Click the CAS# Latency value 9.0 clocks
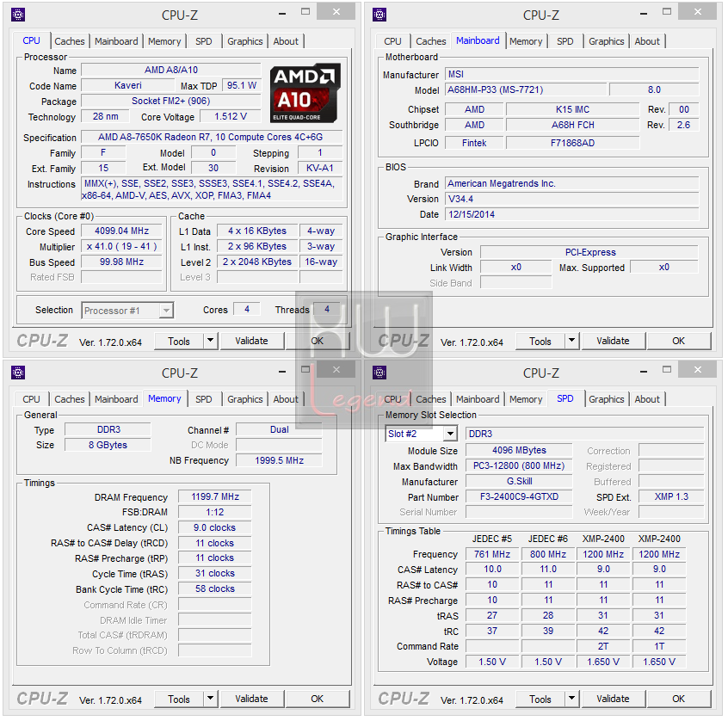This screenshot has height=721, width=728. [215, 527]
